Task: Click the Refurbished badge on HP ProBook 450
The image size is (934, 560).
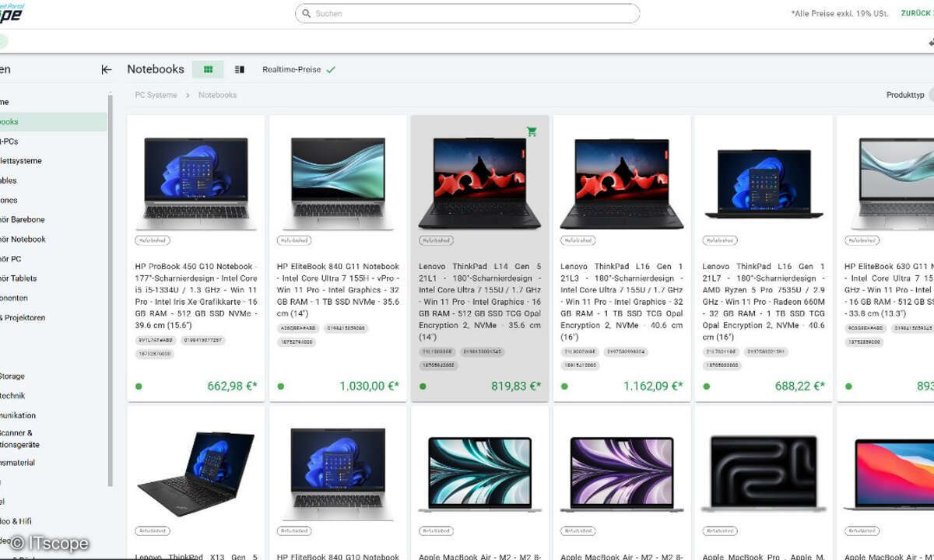Action: [x=153, y=240]
